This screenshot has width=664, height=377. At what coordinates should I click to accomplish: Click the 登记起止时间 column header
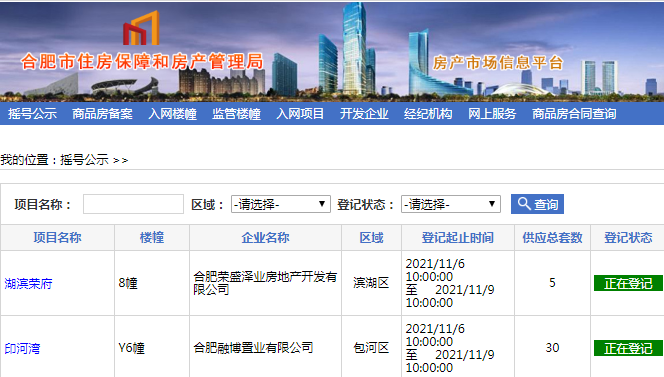(x=458, y=238)
